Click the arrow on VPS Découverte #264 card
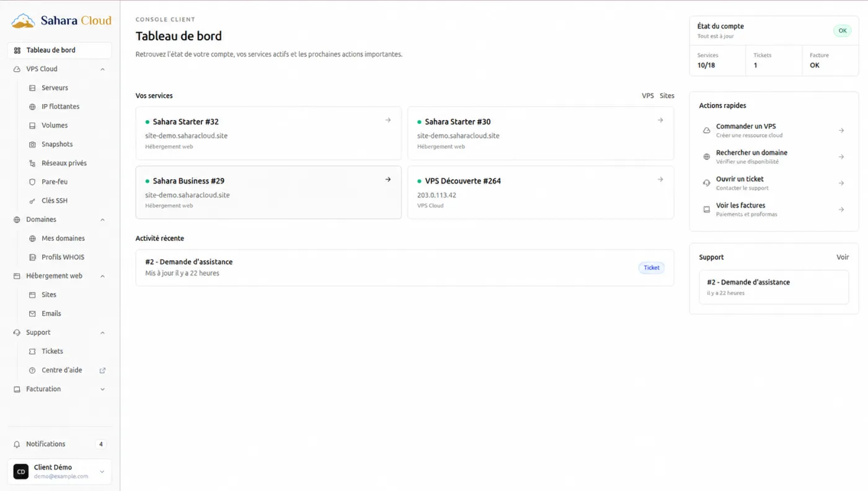 [660, 179]
